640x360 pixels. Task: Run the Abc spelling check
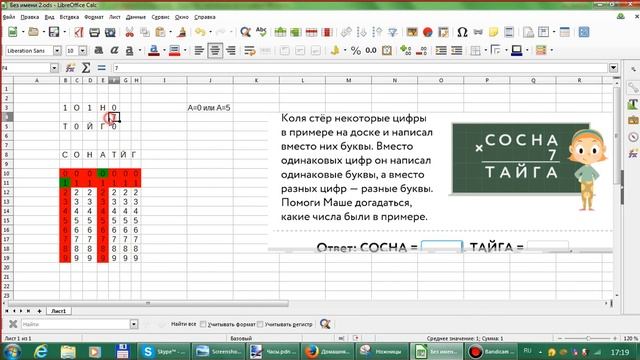(x=261, y=32)
